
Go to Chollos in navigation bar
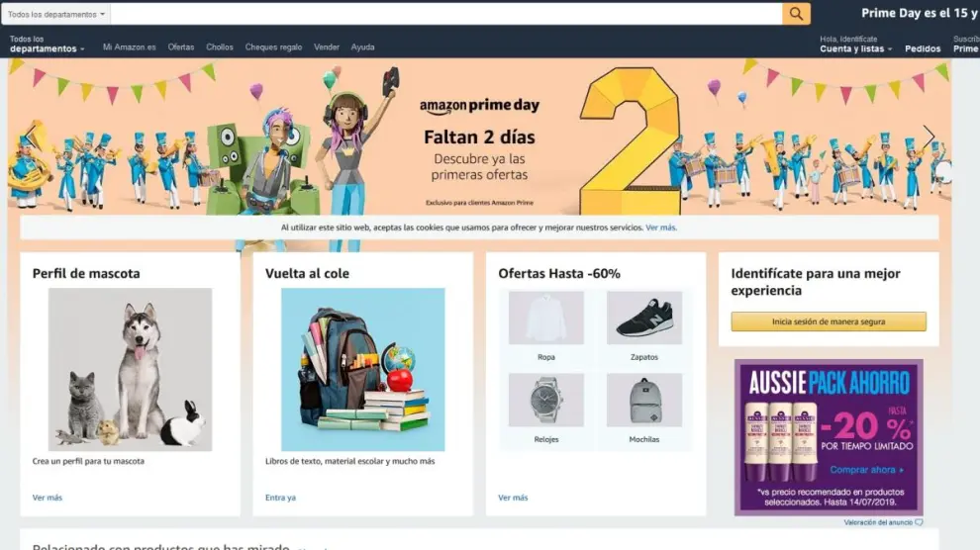(220, 47)
